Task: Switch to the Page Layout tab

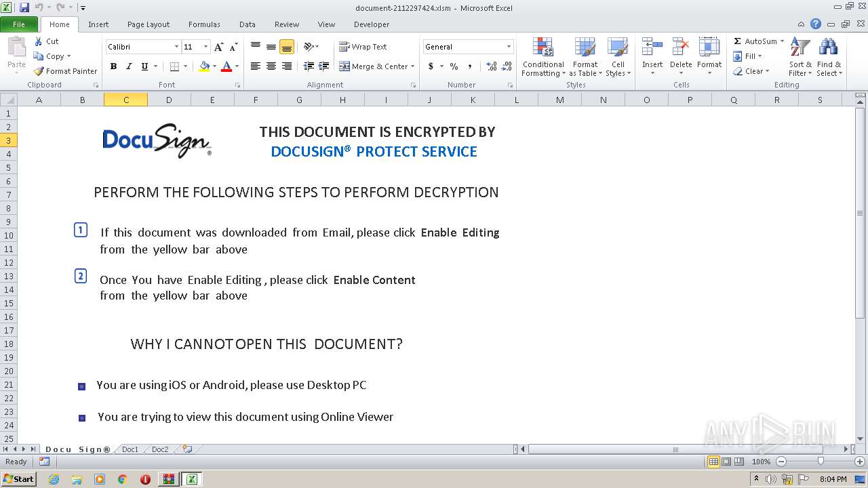Action: pyautogui.click(x=149, y=24)
